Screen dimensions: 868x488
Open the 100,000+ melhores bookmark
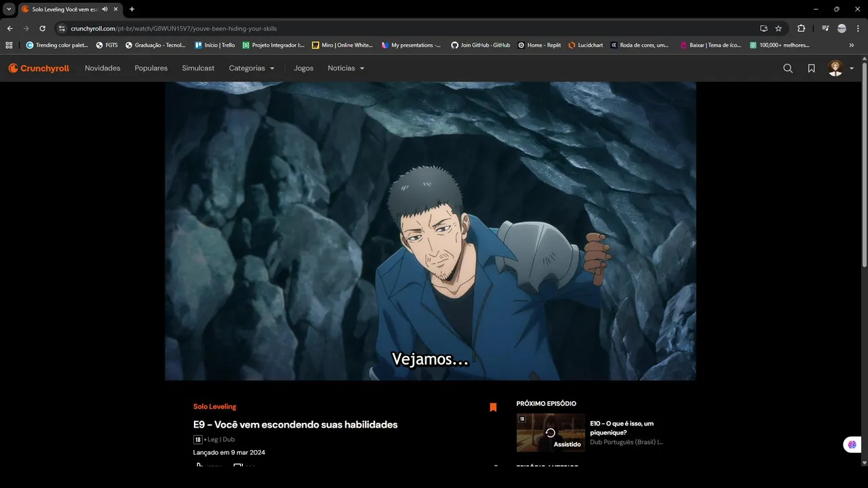tap(780, 45)
